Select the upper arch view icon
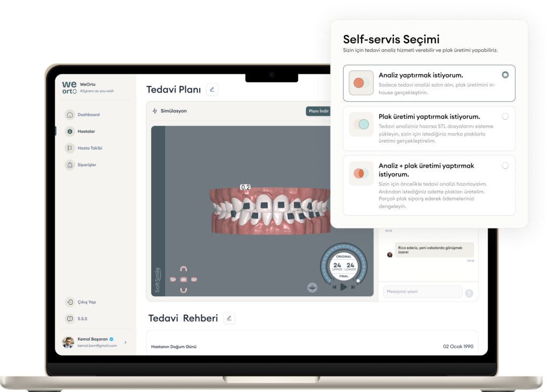Image resolution: width=551 pixels, height=392 pixels. [183, 269]
